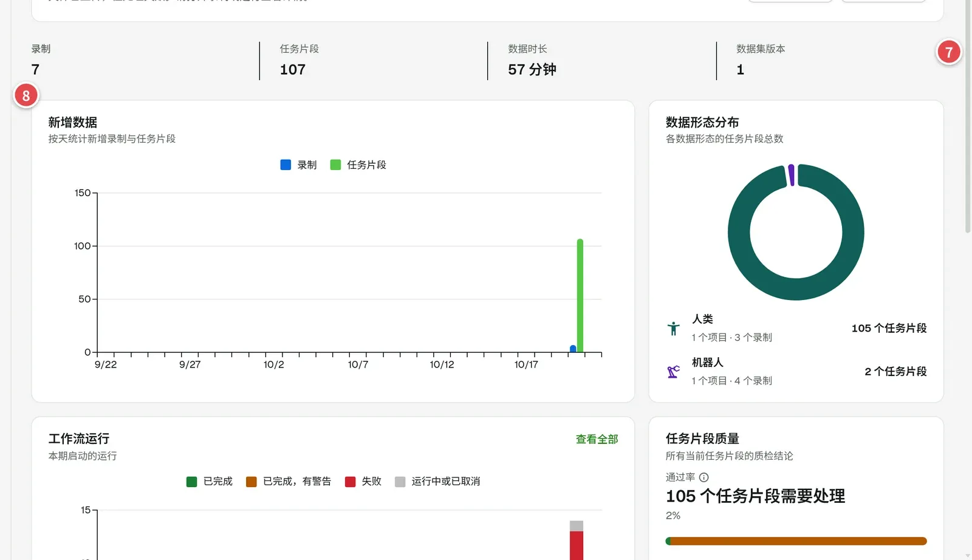Click the blue 录制 legend color swatch
This screenshot has height=560, width=972.
coord(286,165)
